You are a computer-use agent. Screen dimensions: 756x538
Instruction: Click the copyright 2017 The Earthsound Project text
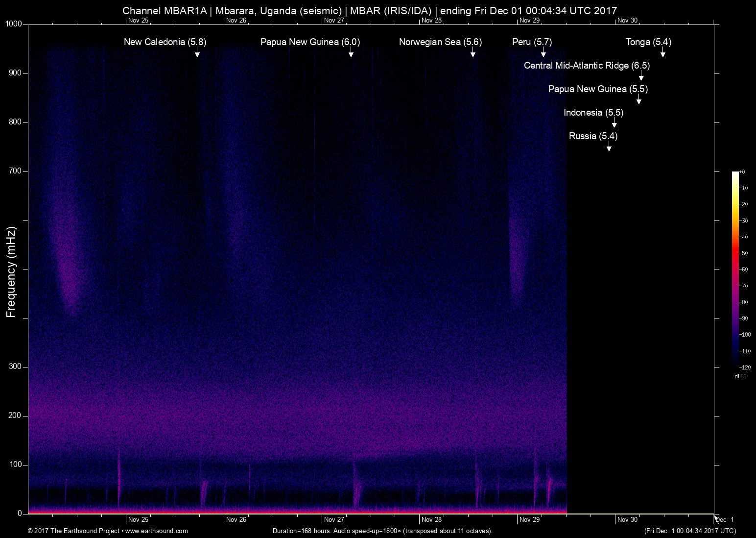tap(73, 531)
